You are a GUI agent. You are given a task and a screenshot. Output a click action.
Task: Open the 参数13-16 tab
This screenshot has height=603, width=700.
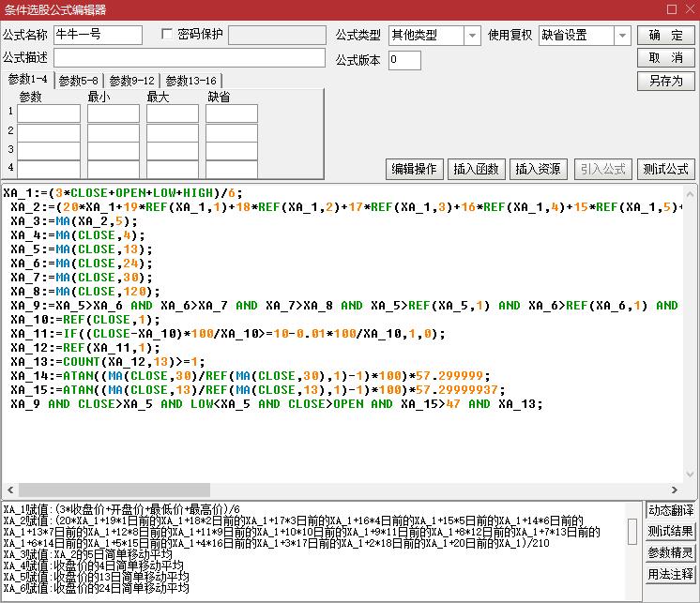tap(190, 81)
